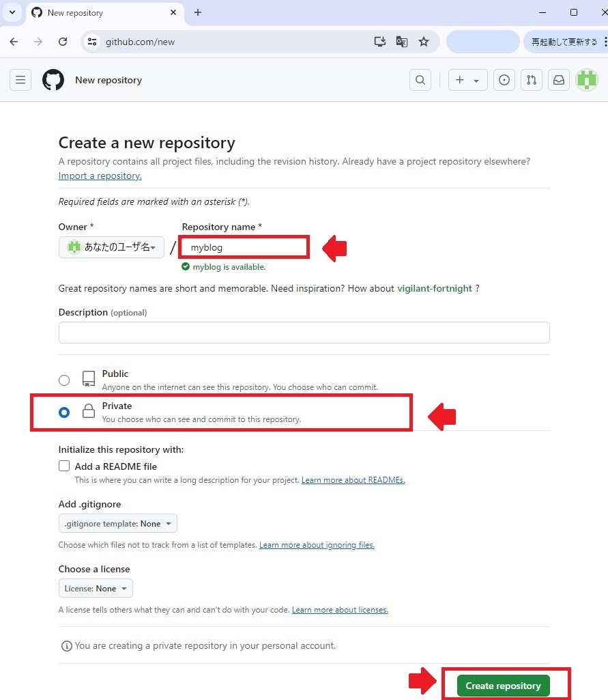Select the Public visibility radio button

(x=64, y=380)
